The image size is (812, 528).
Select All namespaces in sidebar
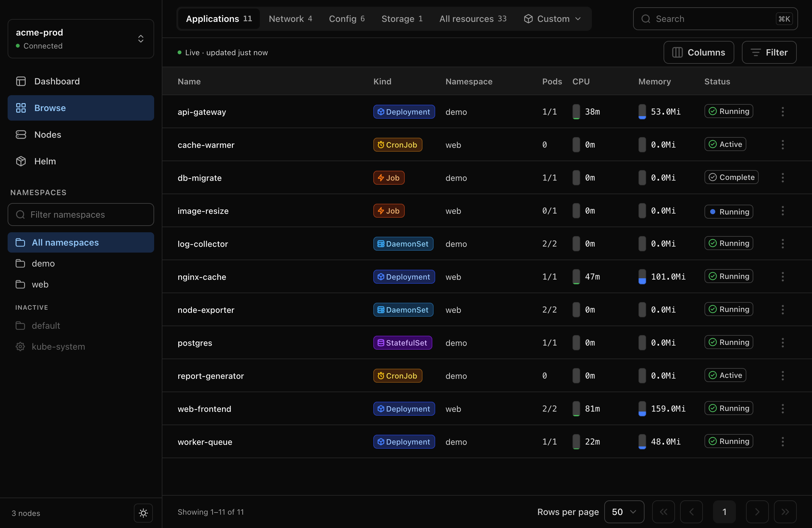(81, 242)
